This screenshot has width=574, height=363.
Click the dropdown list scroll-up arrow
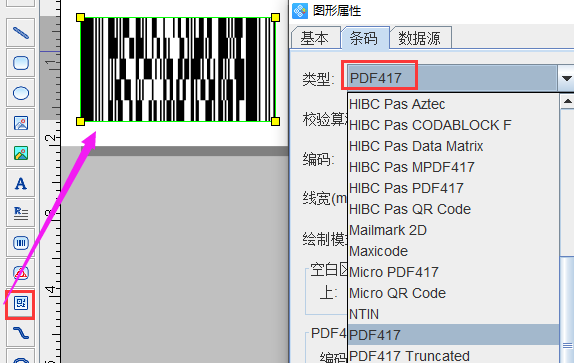click(x=567, y=101)
